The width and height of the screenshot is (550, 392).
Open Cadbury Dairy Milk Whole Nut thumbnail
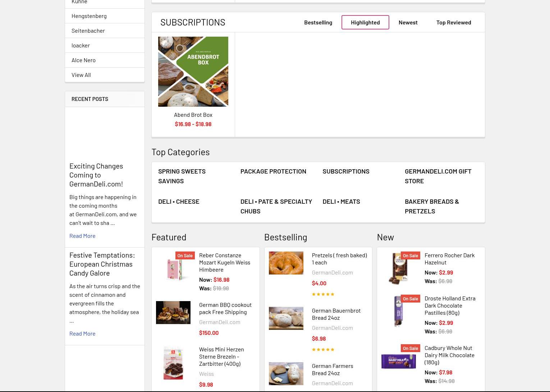pyautogui.click(x=399, y=361)
